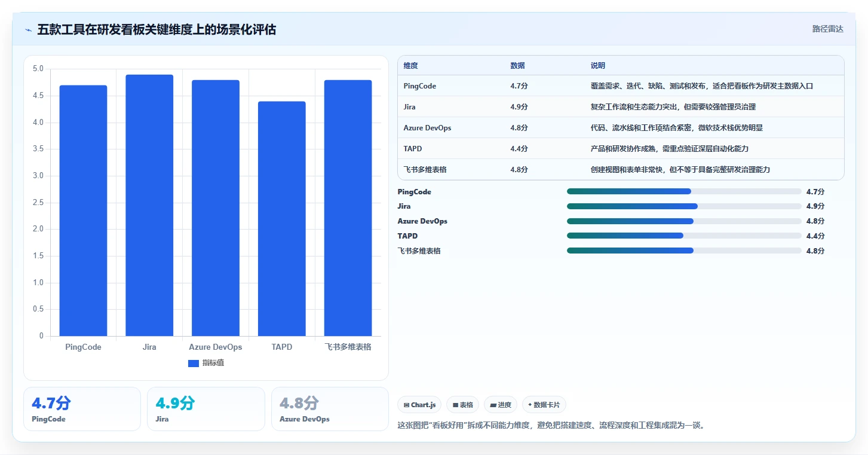Image resolution: width=868 pixels, height=455 pixels.
Task: Click the 路径雷达 label in header
Action: tap(827, 29)
